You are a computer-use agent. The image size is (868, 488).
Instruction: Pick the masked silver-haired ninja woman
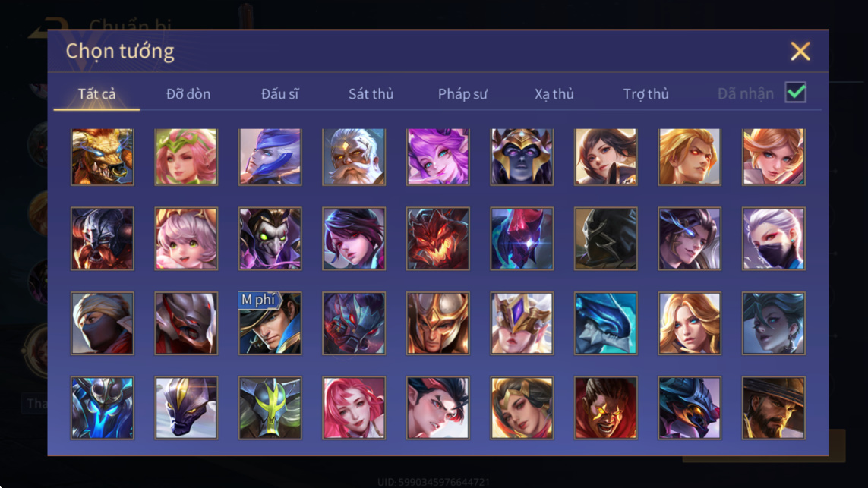tap(773, 238)
